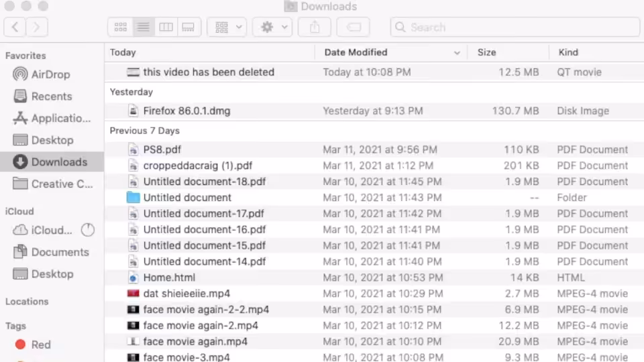Click the Share toolbar button
The image size is (644, 362).
tap(315, 27)
